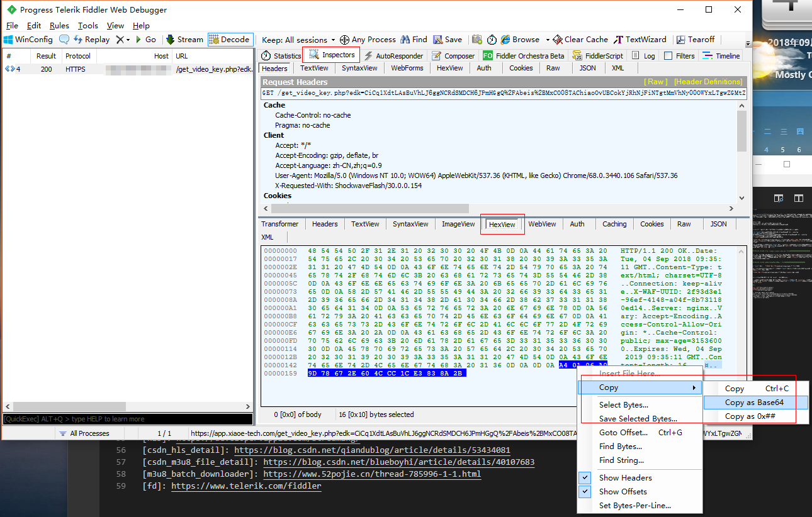
Task: Click the stopwatch timer toolbar icon
Action: [x=492, y=39]
